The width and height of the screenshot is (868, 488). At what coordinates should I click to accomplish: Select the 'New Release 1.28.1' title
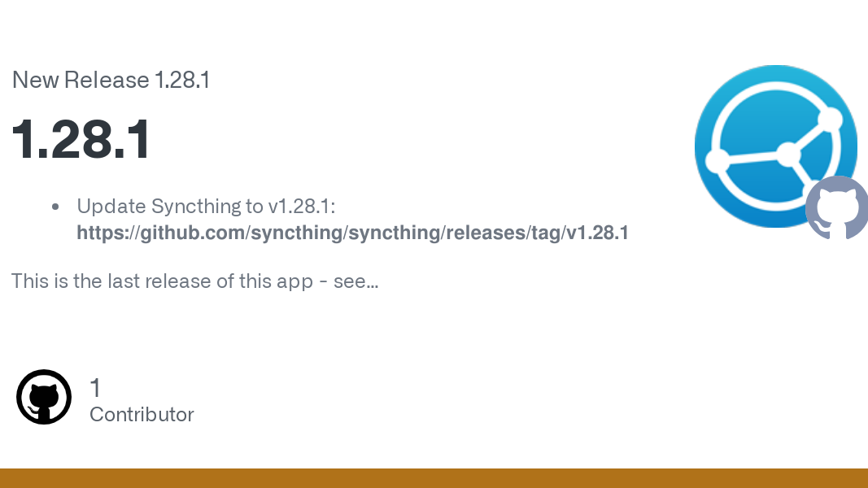(111, 80)
